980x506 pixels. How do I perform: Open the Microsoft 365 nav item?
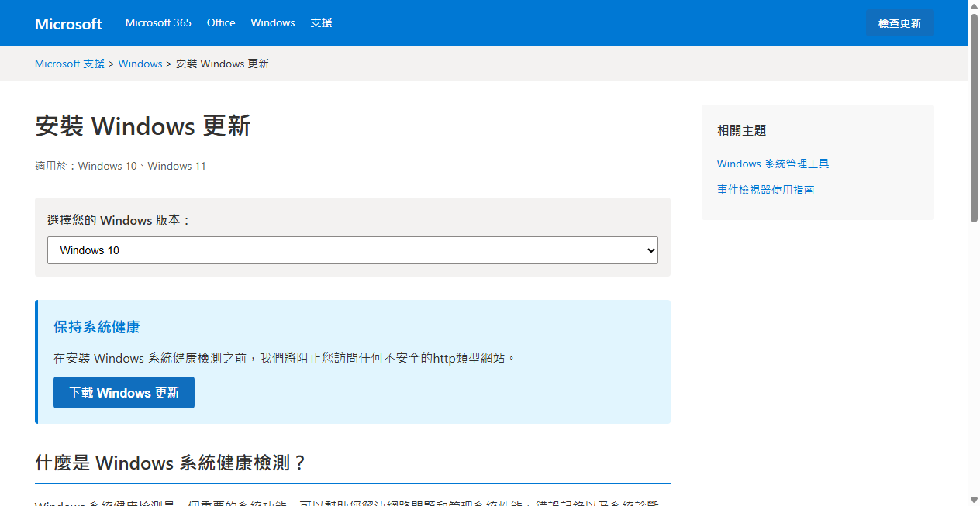[x=158, y=22]
